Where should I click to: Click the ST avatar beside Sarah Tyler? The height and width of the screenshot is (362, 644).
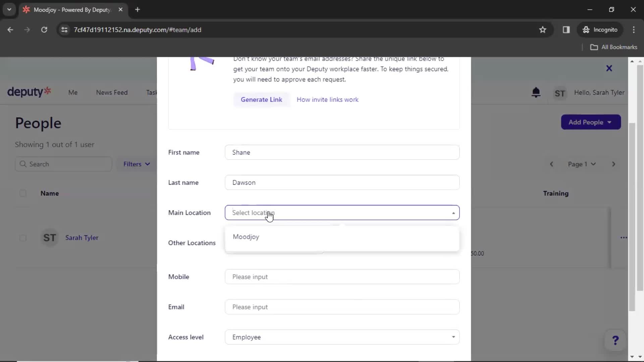click(x=50, y=238)
